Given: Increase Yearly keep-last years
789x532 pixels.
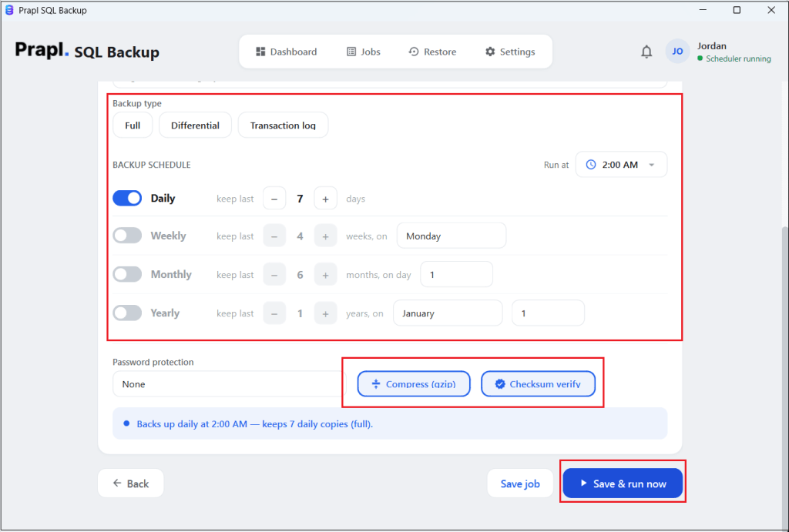Looking at the screenshot, I should pos(326,313).
